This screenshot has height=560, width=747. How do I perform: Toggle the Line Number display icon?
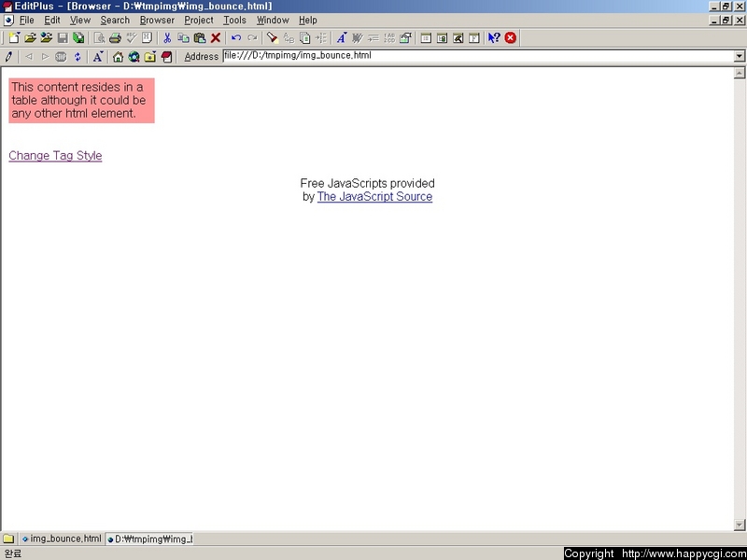pyautogui.click(x=389, y=38)
